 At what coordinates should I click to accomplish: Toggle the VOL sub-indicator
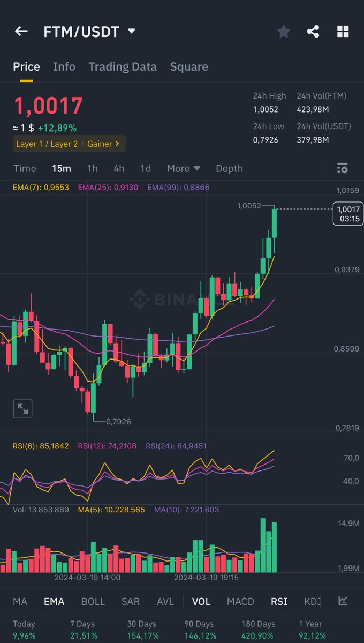(x=201, y=601)
